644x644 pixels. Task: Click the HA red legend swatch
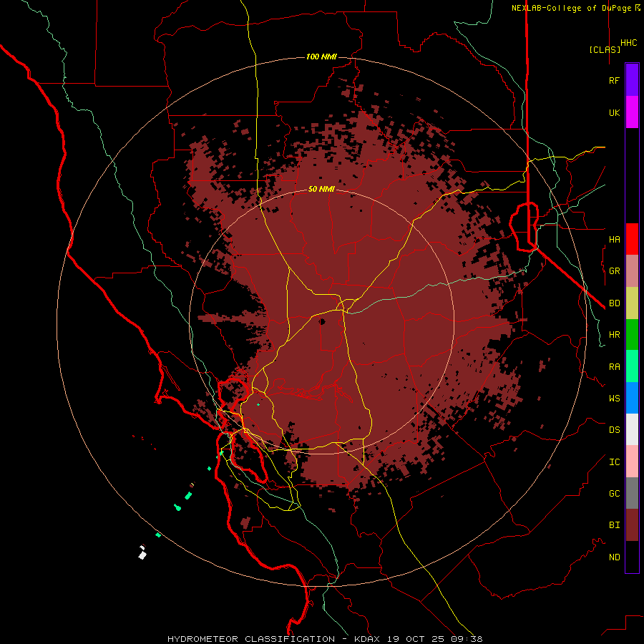click(632, 239)
